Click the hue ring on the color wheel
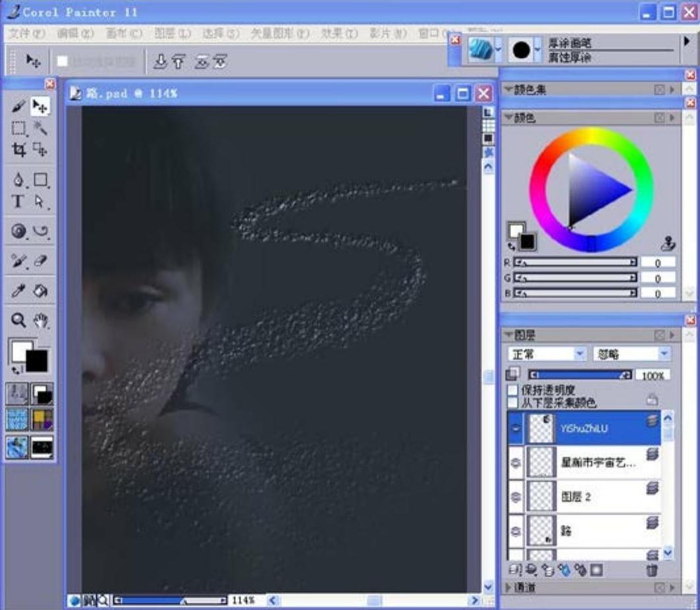 (591, 135)
